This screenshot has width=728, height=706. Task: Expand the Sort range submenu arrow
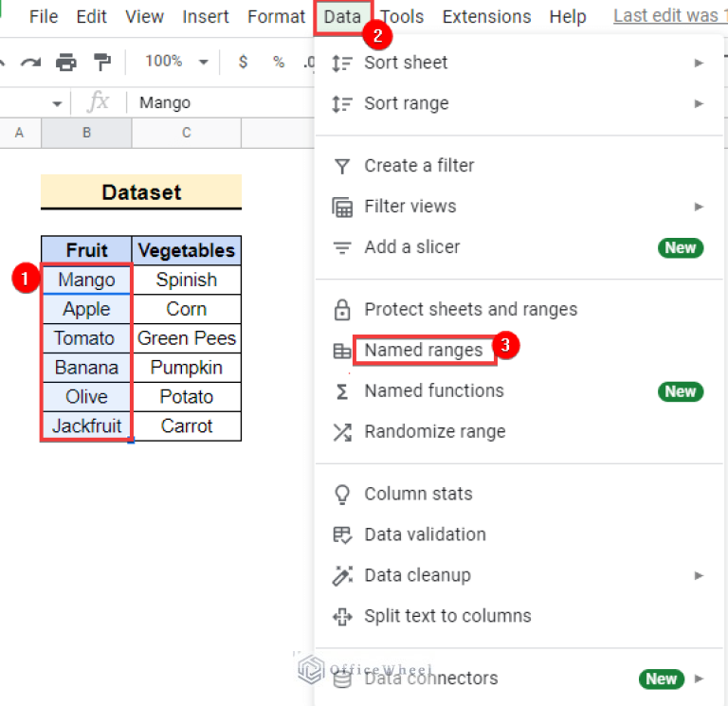coord(699,103)
